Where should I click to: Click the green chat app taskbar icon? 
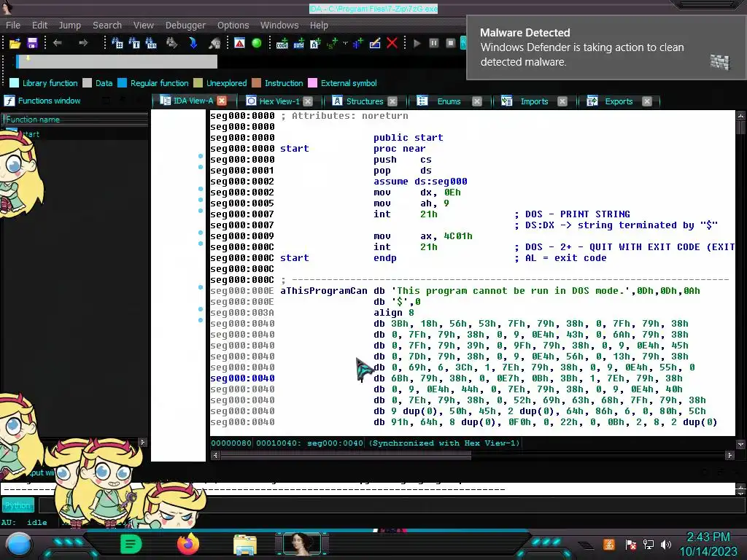point(131,544)
